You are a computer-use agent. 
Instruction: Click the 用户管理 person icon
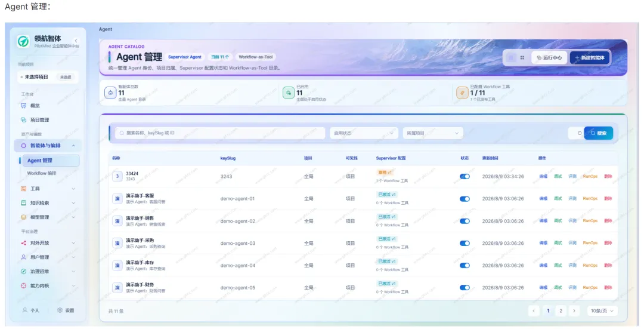23,257
